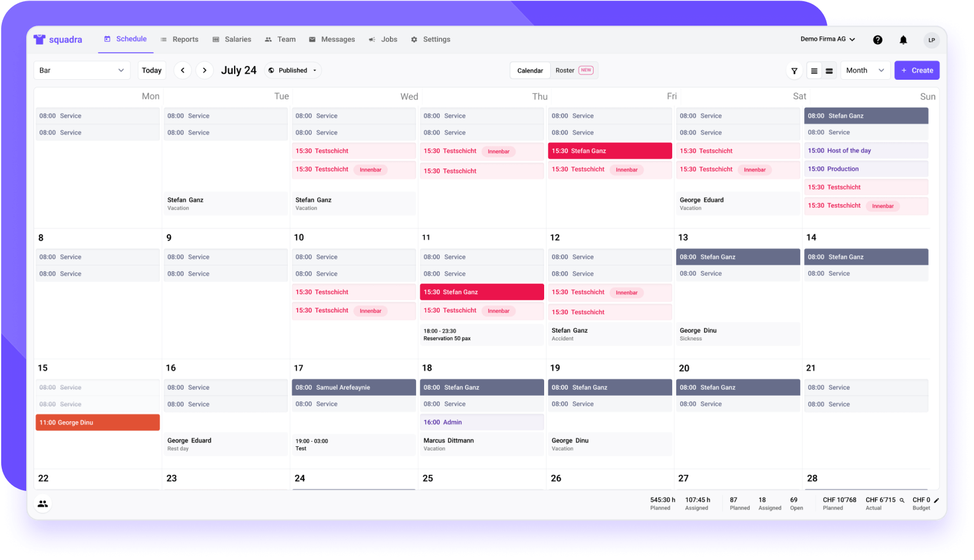Select the 15:30 Stefan Ganz shift on July 11
The width and height of the screenshot is (974, 560).
tap(481, 292)
